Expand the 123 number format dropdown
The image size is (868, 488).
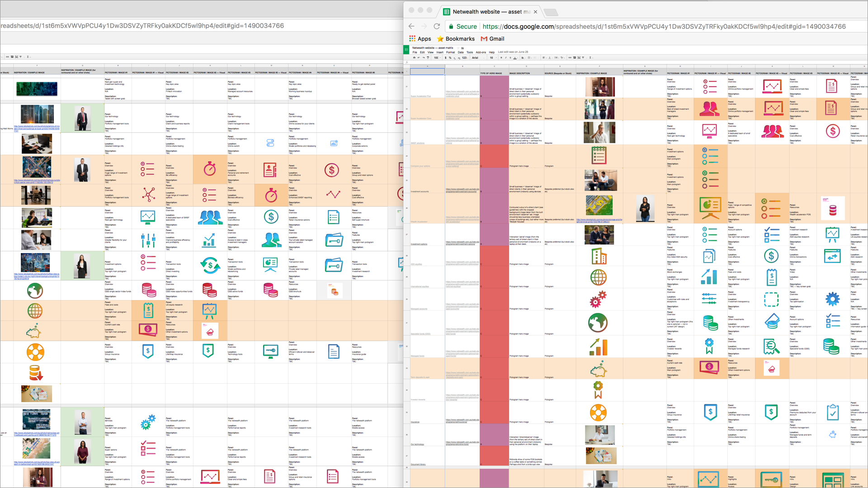point(465,57)
